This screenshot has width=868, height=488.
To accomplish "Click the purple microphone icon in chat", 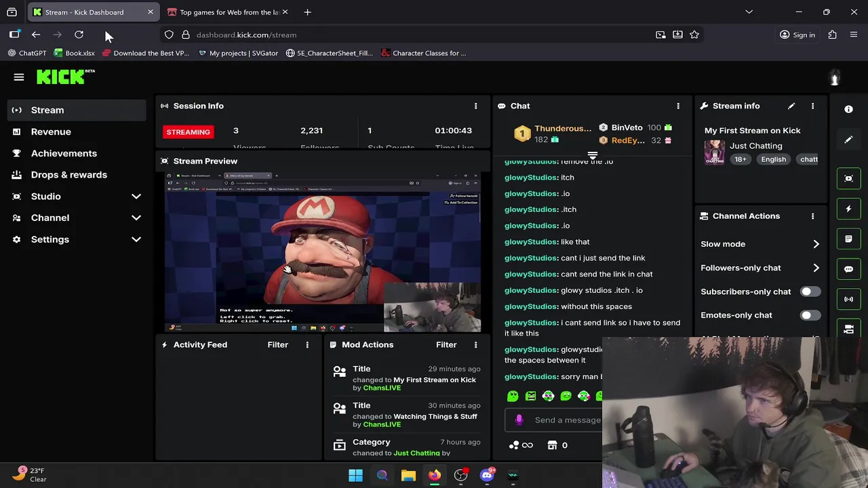I will pos(519,420).
